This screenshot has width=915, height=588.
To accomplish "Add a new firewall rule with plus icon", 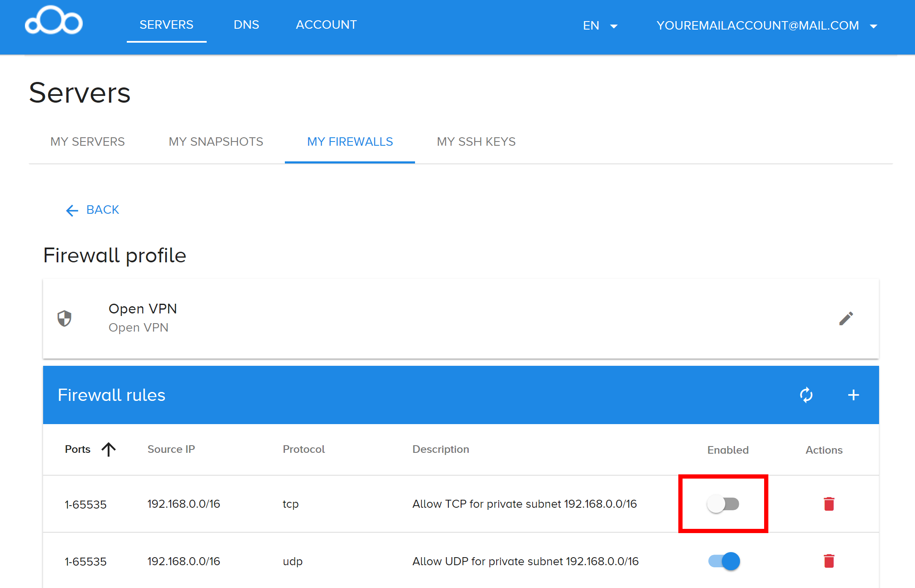I will pyautogui.click(x=853, y=395).
